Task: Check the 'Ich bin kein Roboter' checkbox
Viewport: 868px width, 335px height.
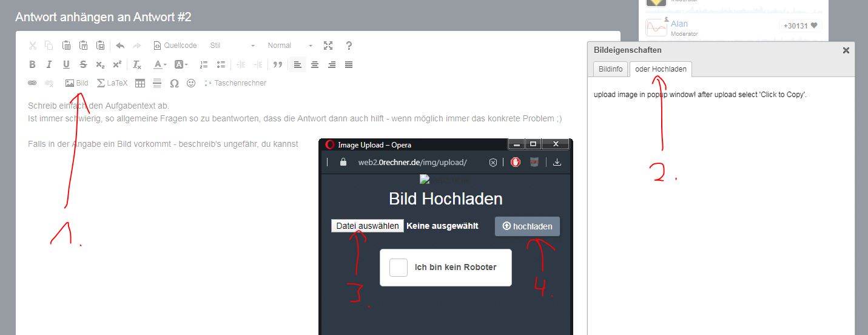Action: coord(399,268)
